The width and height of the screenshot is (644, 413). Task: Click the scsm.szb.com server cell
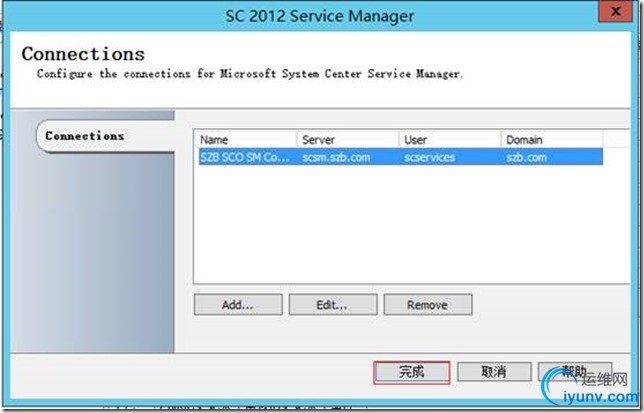[x=336, y=157]
